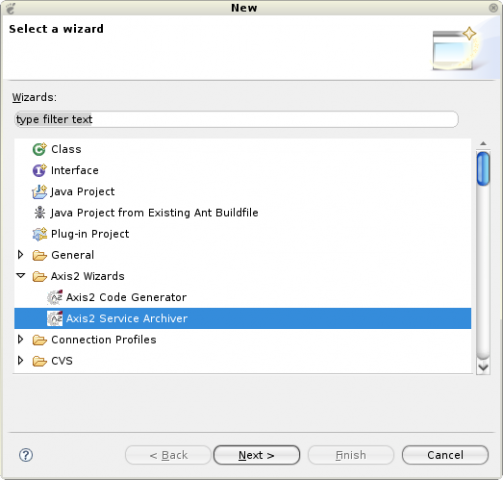The height and width of the screenshot is (480, 503).
Task: Select the Class wizard label
Action: 66,149
